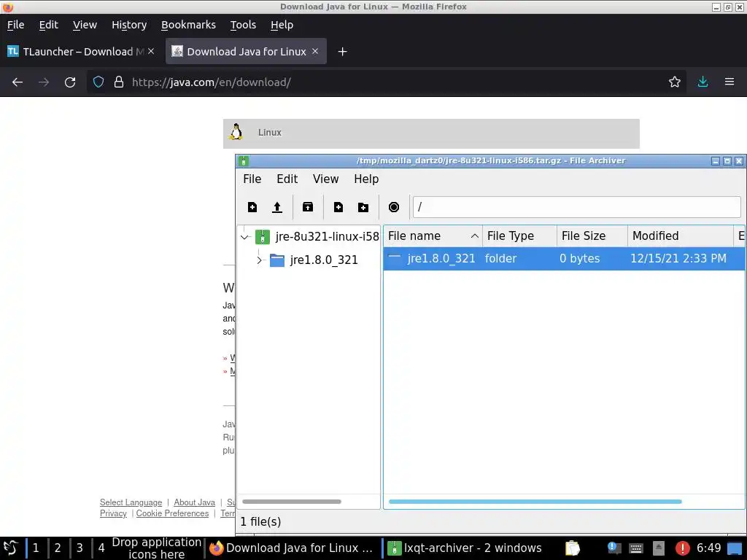Click file list horizontal scrollbar
The image size is (747, 560).
coord(535,502)
